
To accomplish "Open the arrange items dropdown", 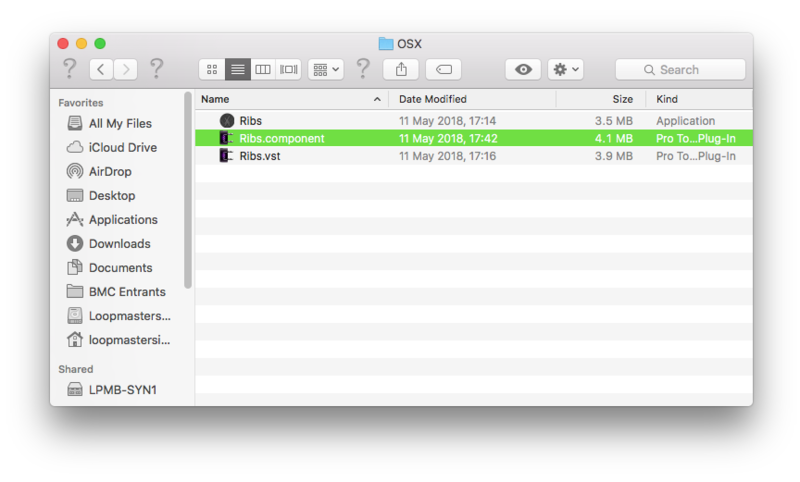I will 326,69.
